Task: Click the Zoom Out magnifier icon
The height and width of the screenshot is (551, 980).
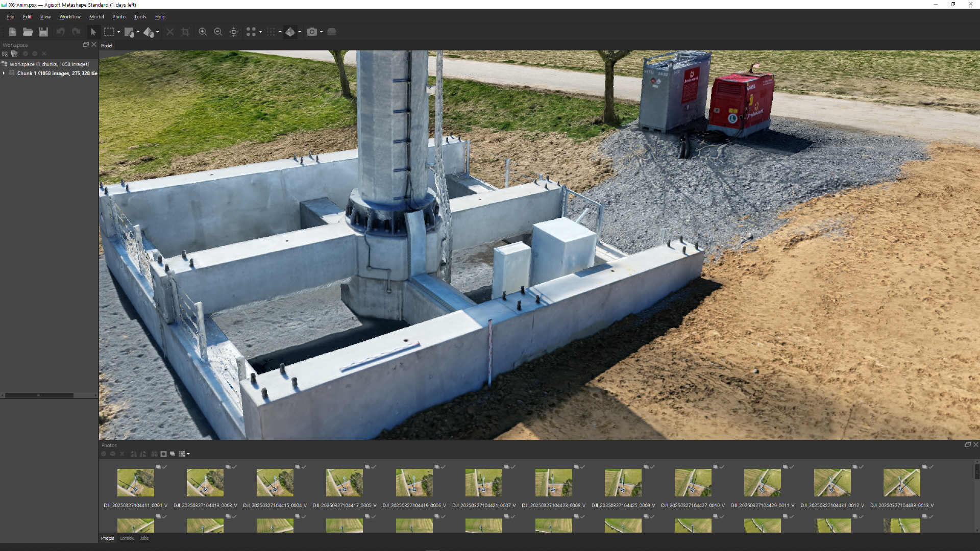Action: click(x=218, y=32)
